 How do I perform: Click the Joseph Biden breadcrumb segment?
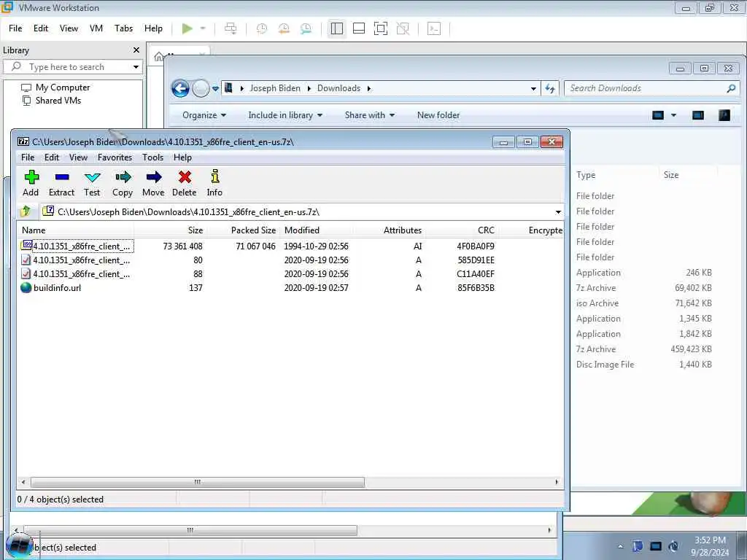pos(275,88)
